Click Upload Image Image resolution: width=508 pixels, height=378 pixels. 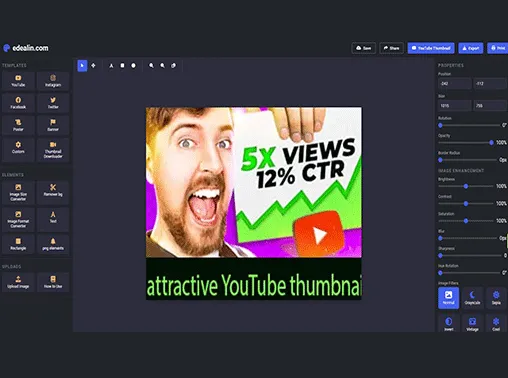[x=18, y=282]
